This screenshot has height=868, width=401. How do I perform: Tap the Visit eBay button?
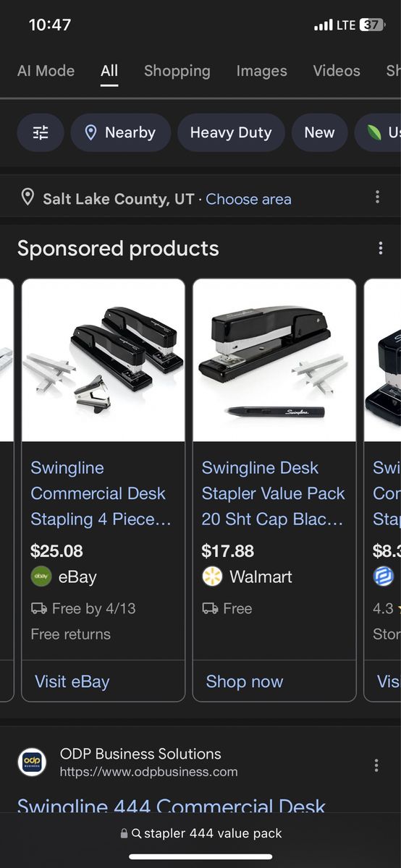pos(72,681)
